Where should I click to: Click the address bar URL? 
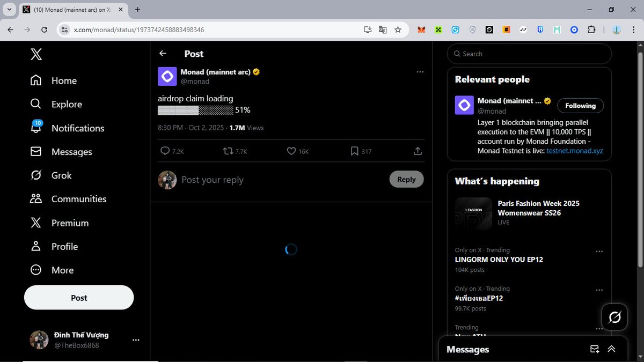click(139, 29)
